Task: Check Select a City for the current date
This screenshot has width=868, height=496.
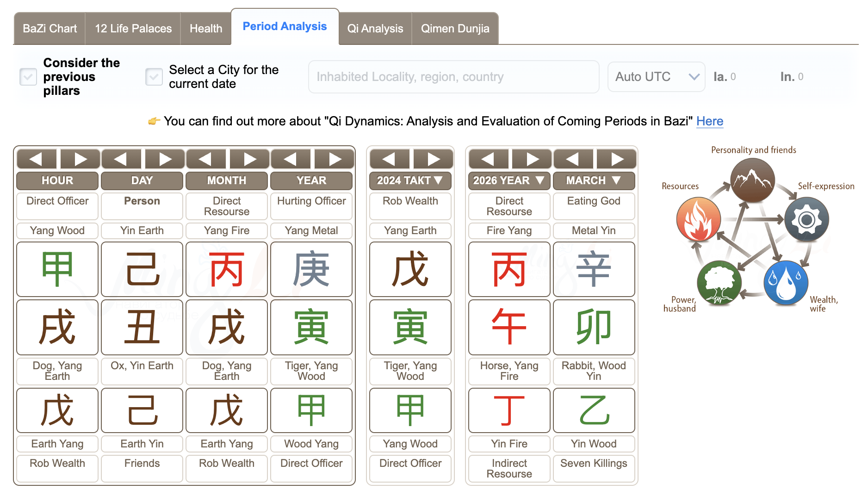Action: (155, 77)
